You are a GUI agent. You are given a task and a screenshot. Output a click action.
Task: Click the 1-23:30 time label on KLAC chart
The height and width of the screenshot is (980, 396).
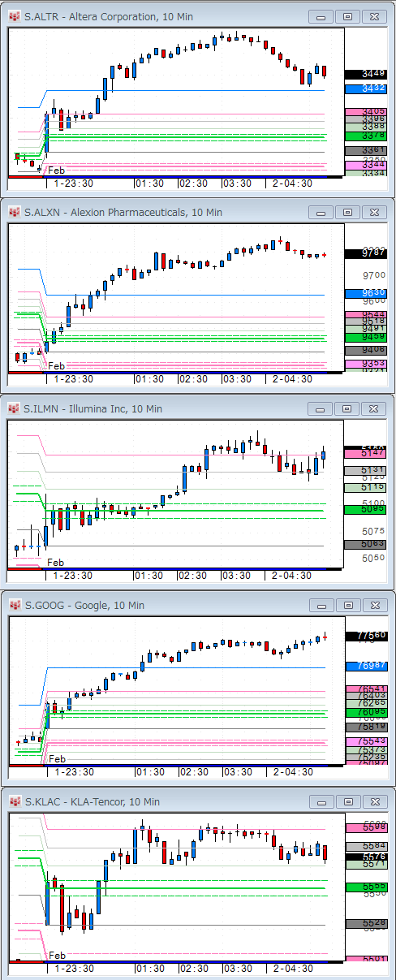73,969
